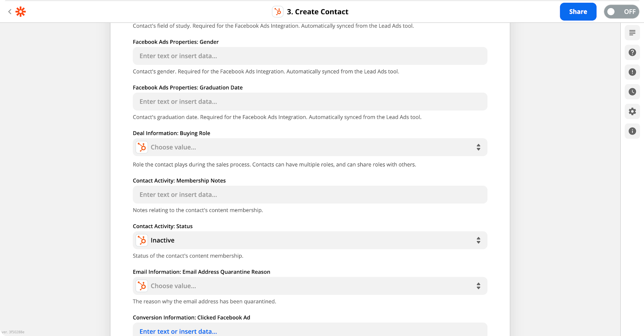Click the Contact Activity: Membership Notes label

point(179,181)
